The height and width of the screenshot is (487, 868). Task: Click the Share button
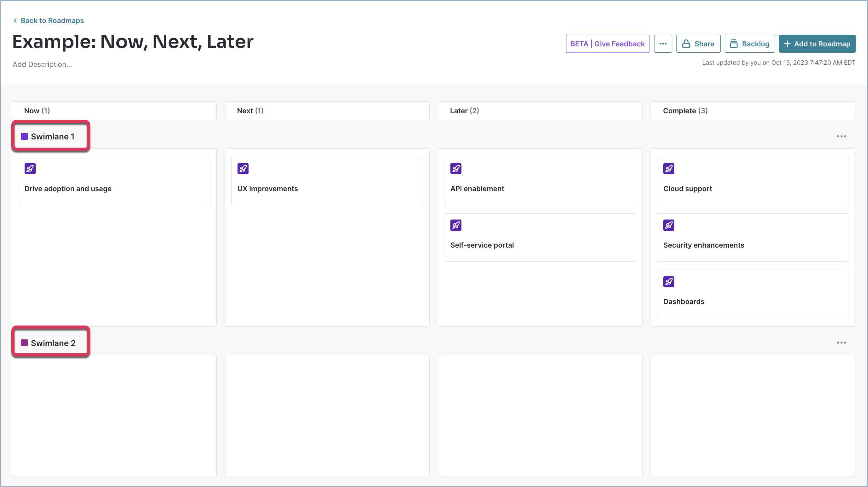(698, 44)
